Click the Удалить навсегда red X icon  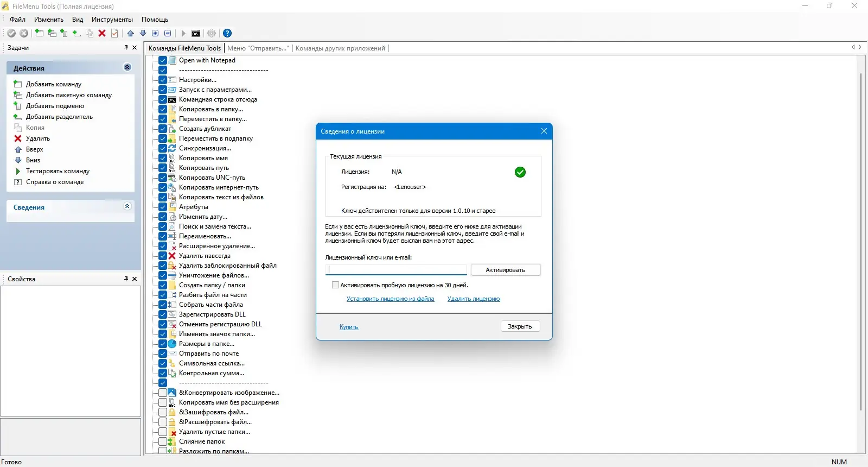(x=172, y=256)
